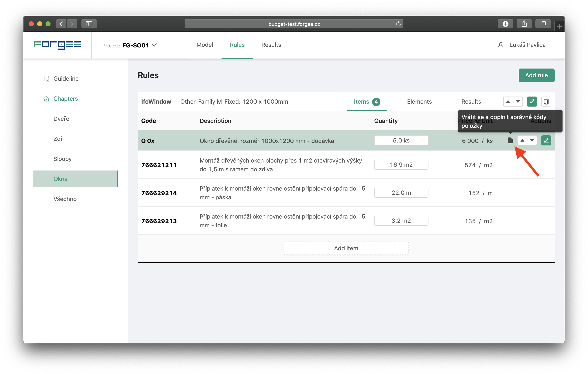Click the 22.0 m quantity field
The height and width of the screenshot is (374, 588).
coord(401,193)
